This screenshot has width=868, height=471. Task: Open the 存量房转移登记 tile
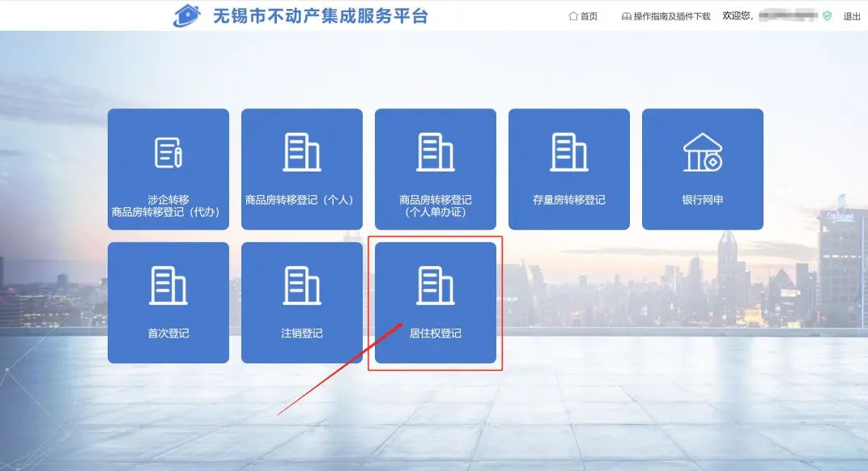coord(569,169)
